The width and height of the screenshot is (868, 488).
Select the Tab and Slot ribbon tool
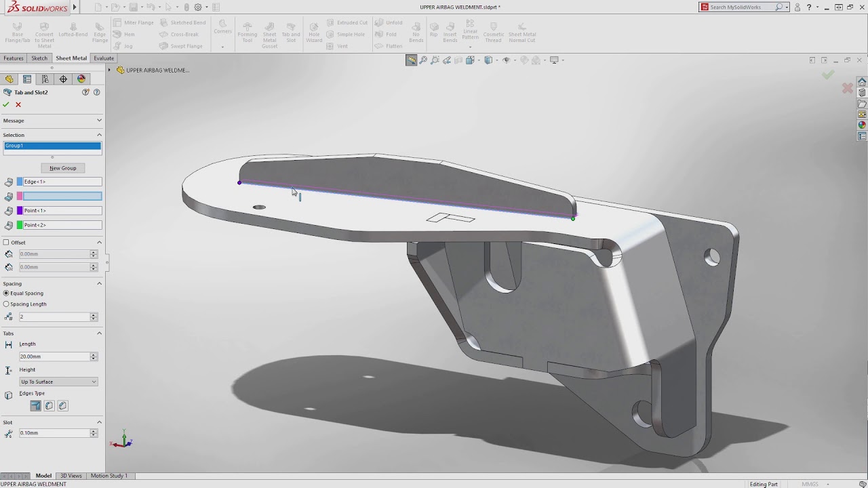pos(291,33)
